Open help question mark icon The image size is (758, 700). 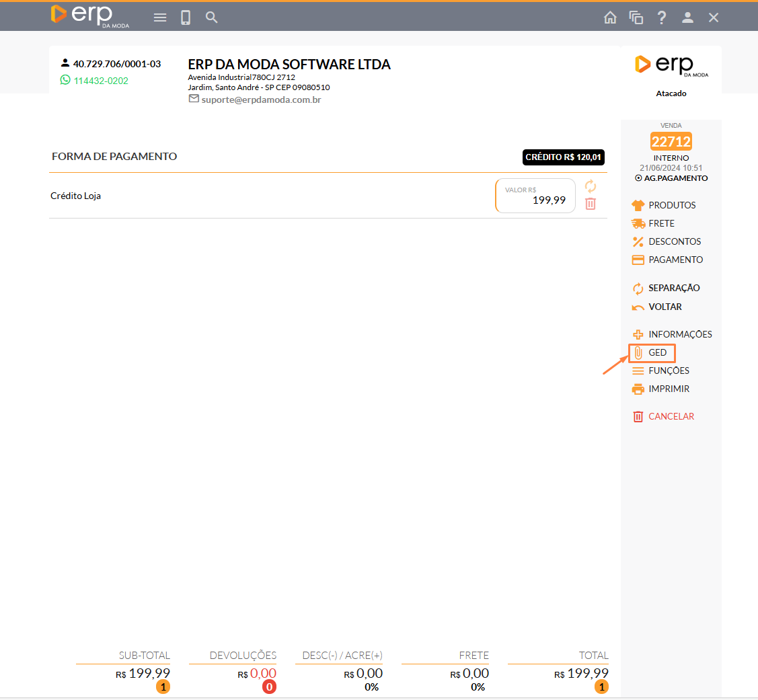662,17
